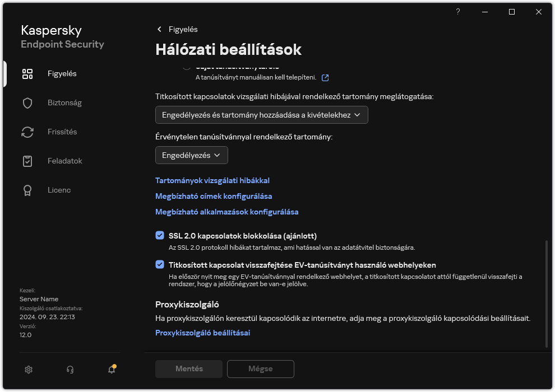Image resolution: width=555 pixels, height=392 pixels.
Task: Open help via question mark icon
Action: pyautogui.click(x=457, y=12)
